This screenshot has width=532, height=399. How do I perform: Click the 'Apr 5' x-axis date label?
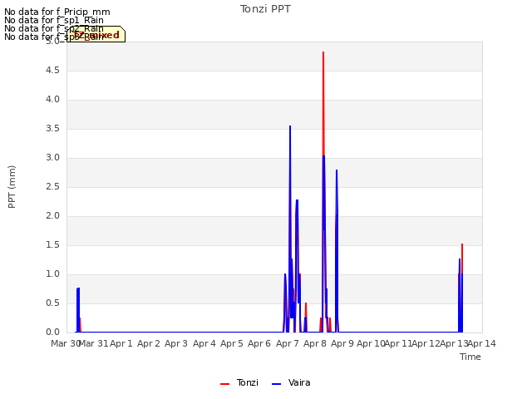pos(232,343)
